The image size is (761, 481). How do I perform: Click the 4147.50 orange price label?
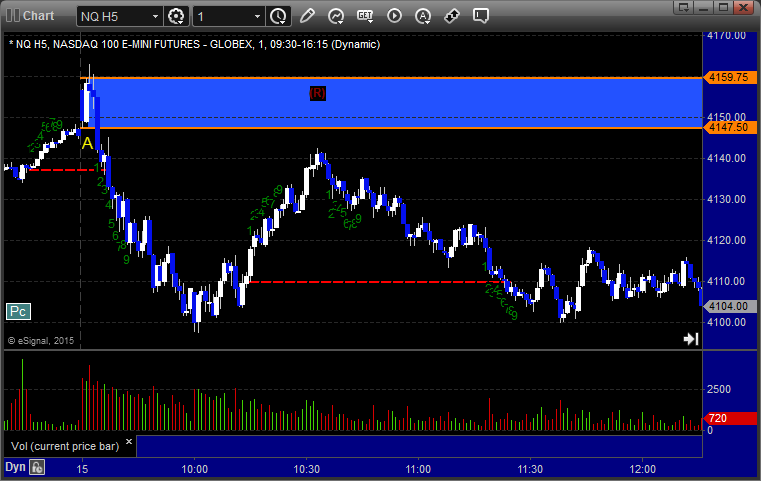pyautogui.click(x=729, y=127)
